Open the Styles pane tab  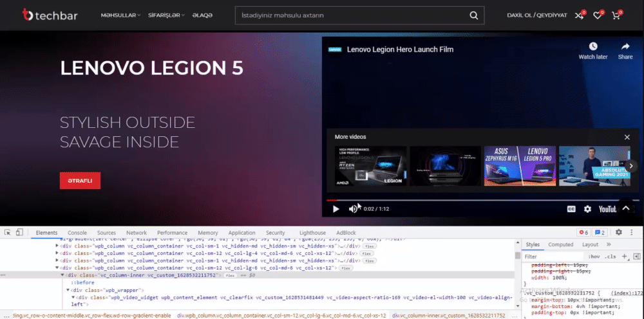pos(533,244)
